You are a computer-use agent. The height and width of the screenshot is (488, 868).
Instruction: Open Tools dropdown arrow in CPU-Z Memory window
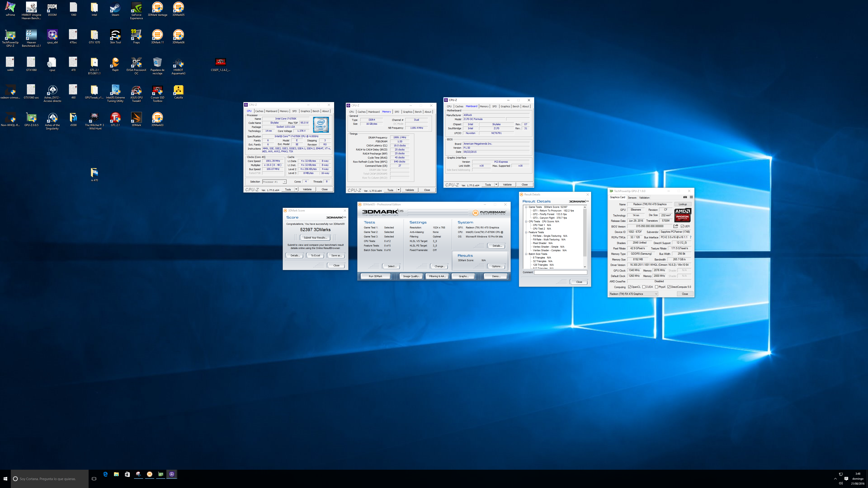coord(399,190)
